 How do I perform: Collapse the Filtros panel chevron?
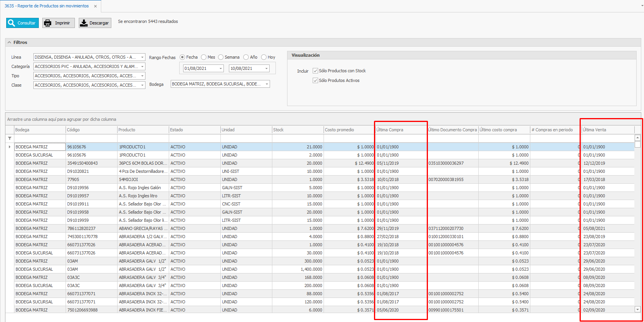[x=9, y=42]
